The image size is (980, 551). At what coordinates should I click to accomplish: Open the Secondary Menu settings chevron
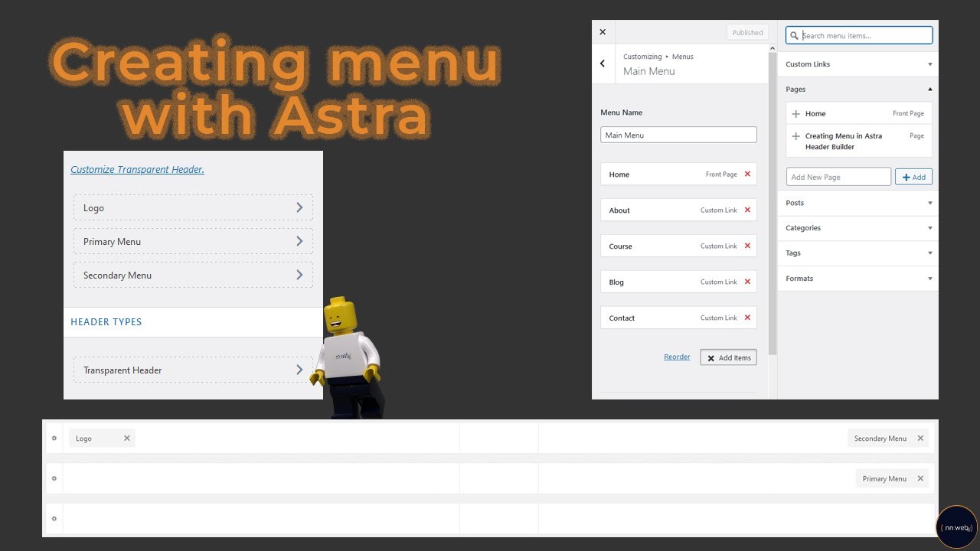299,275
